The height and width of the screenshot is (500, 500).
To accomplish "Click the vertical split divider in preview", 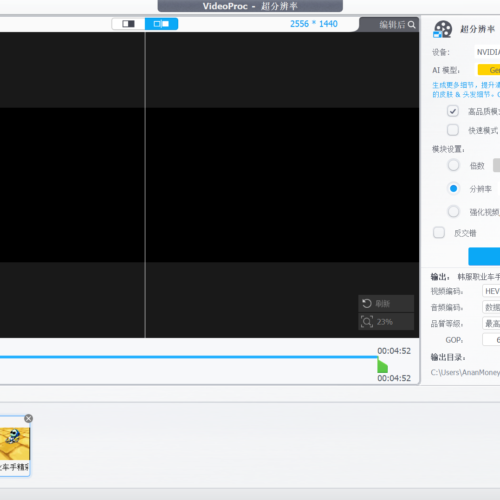I will tap(145, 185).
